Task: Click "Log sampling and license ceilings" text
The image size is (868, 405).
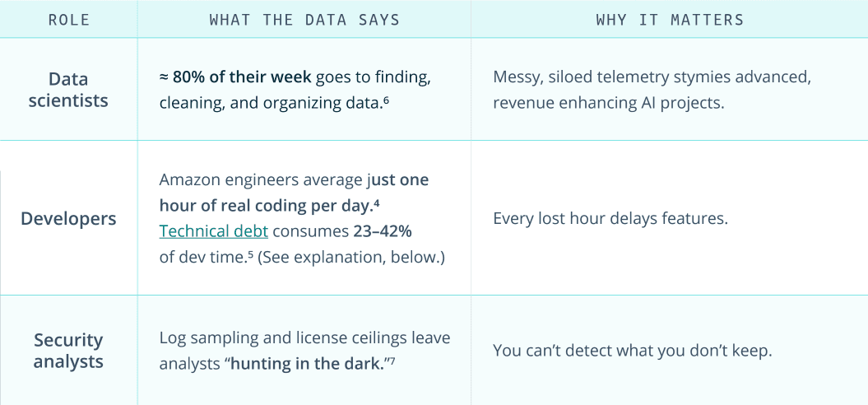Action: (x=304, y=338)
